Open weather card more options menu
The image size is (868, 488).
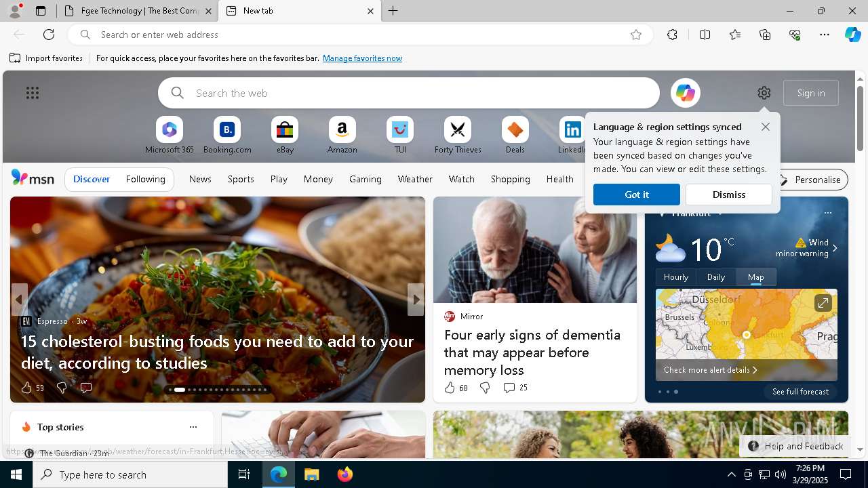[x=827, y=213]
